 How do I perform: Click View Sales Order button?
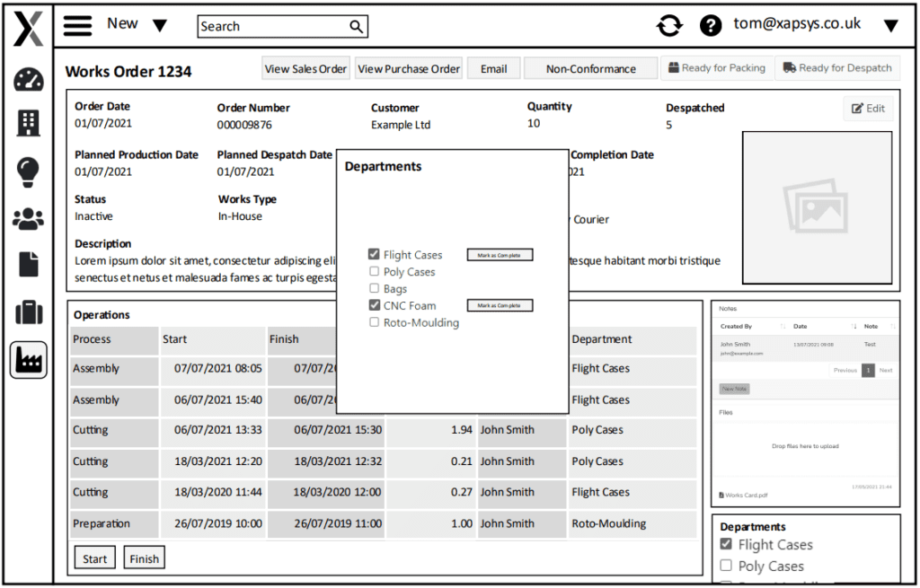tap(305, 68)
